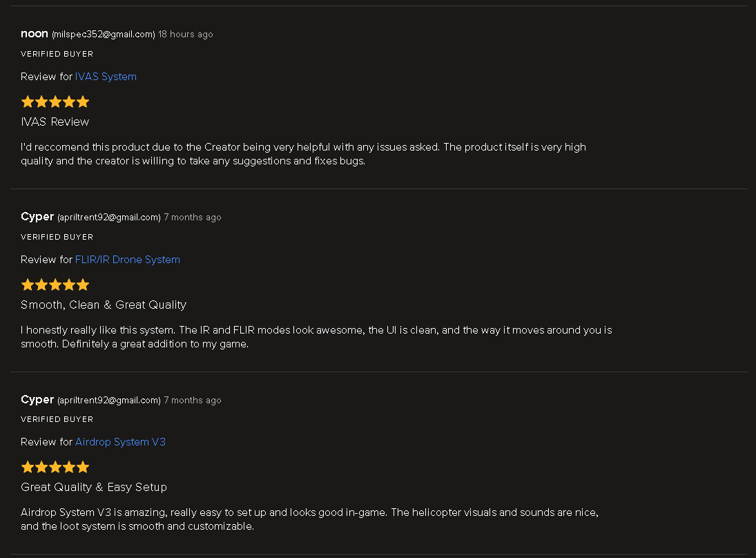Open the FLIR/IR Drone System product link
756x558 pixels.
[127, 260]
